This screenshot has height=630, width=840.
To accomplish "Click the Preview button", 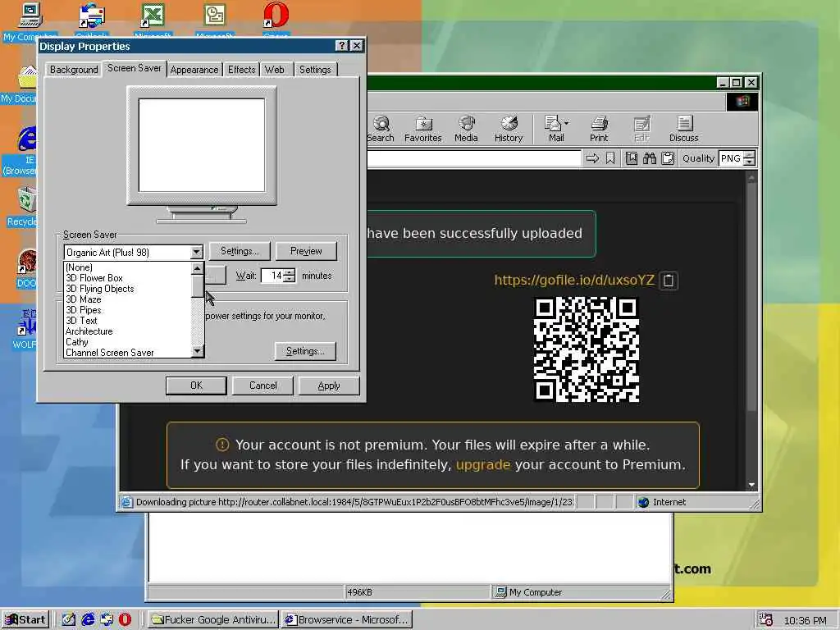I will pos(306,251).
